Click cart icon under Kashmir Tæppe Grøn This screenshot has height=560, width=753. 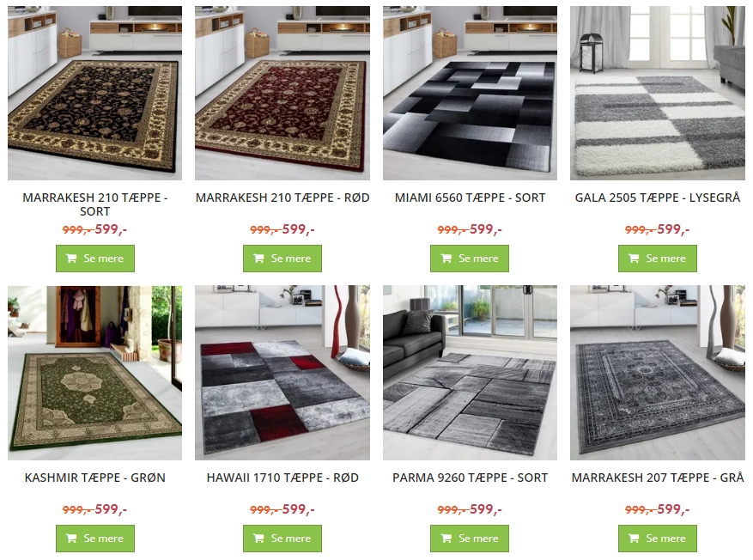point(71,539)
